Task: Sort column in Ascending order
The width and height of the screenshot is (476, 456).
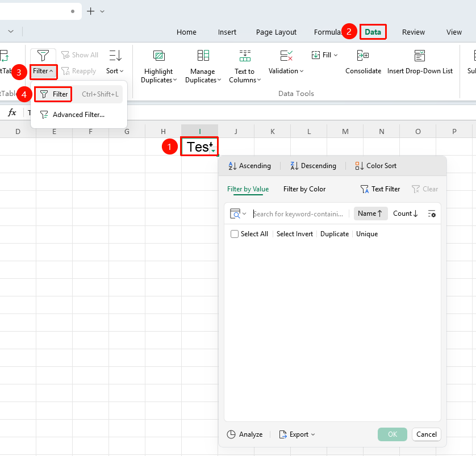Action: [x=249, y=166]
